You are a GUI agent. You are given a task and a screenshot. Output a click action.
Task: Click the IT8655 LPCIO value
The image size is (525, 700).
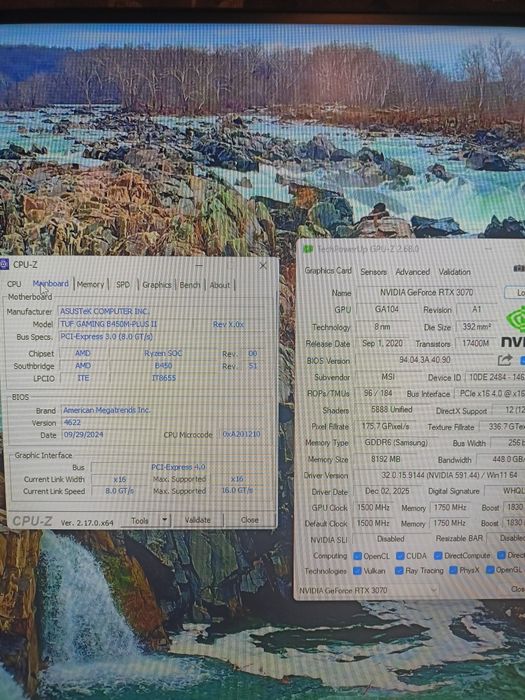click(x=163, y=378)
